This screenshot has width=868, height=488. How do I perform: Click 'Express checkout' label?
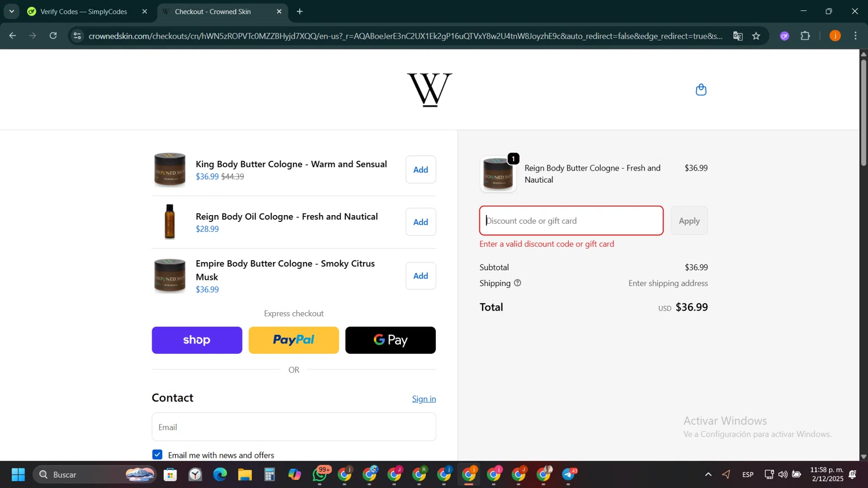click(x=294, y=313)
